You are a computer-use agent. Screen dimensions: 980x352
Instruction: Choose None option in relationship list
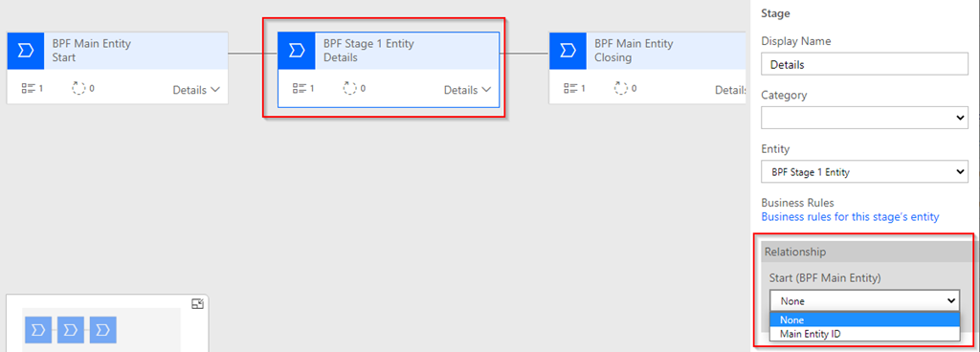coord(864,319)
